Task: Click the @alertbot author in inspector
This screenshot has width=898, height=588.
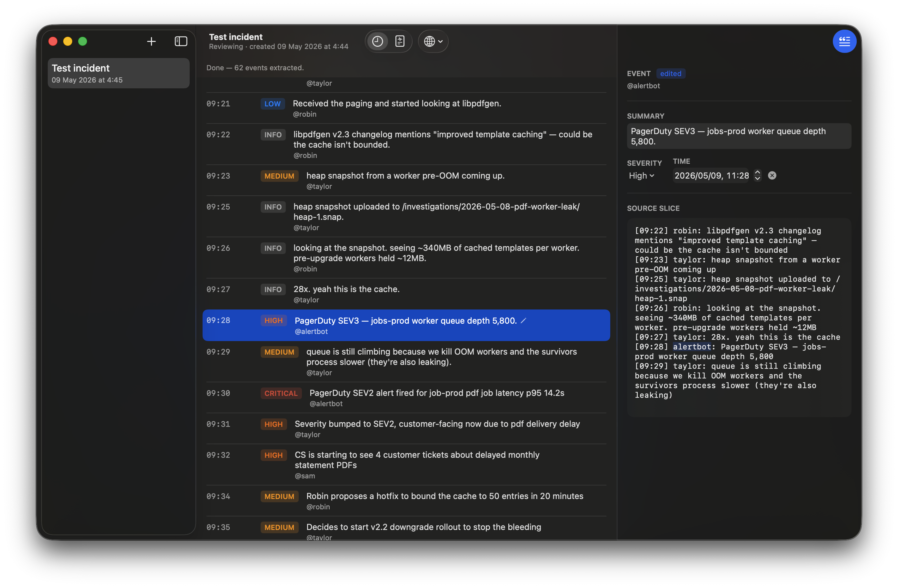Action: coord(643,86)
